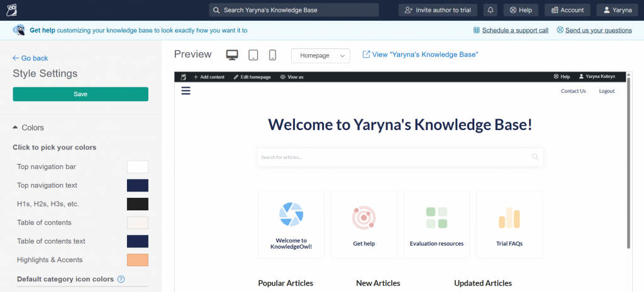Pick the Highlights & Accents color swatch

138,260
